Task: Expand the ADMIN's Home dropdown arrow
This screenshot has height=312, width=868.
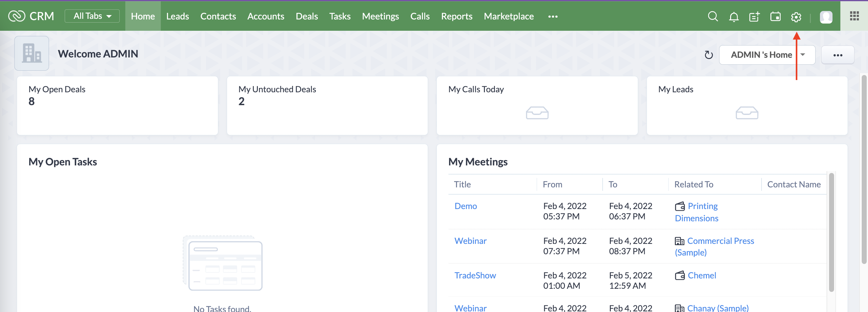Action: point(803,55)
